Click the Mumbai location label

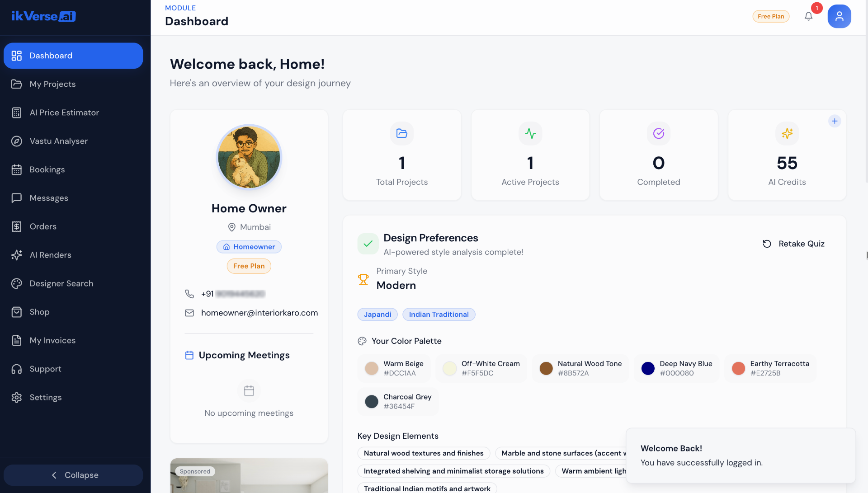[255, 227]
